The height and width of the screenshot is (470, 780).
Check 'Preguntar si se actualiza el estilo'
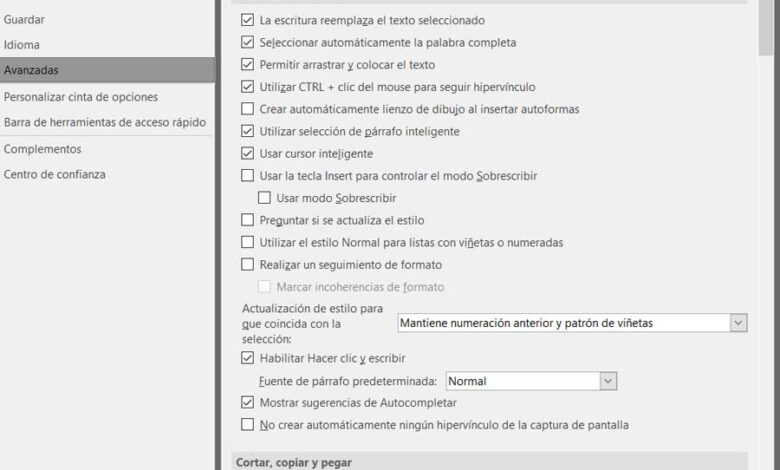(248, 220)
